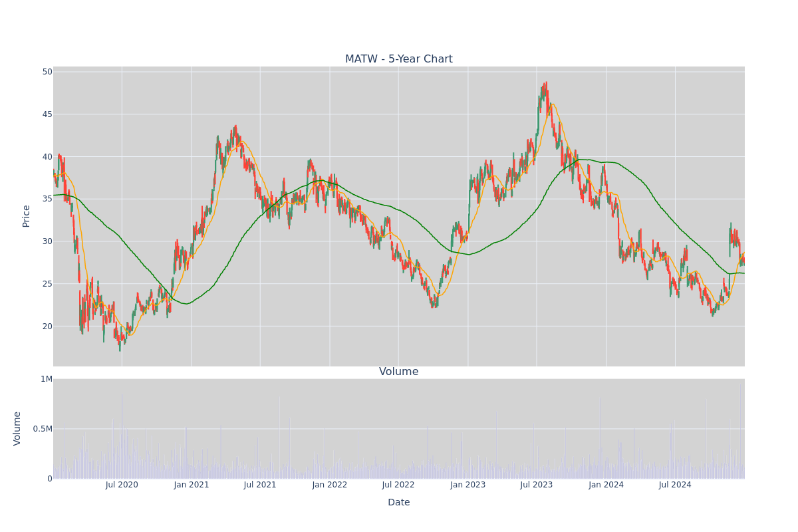Image resolution: width=798 pixels, height=532 pixels.
Task: Click the 'Jul 2022' date tick
Action: [x=398, y=485]
